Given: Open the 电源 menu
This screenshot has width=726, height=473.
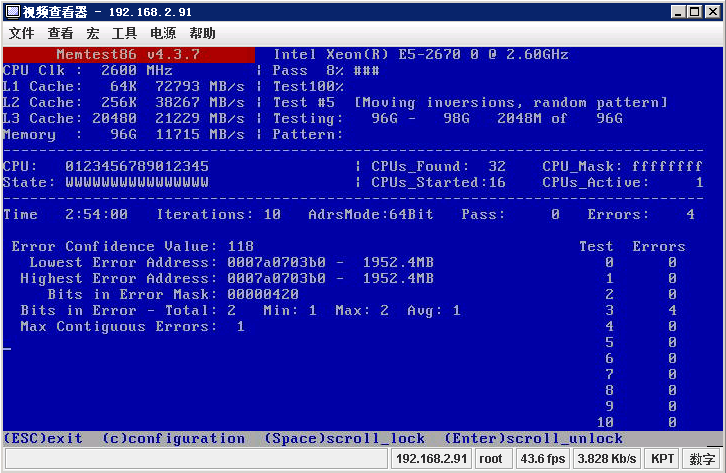Looking at the screenshot, I should point(163,33).
